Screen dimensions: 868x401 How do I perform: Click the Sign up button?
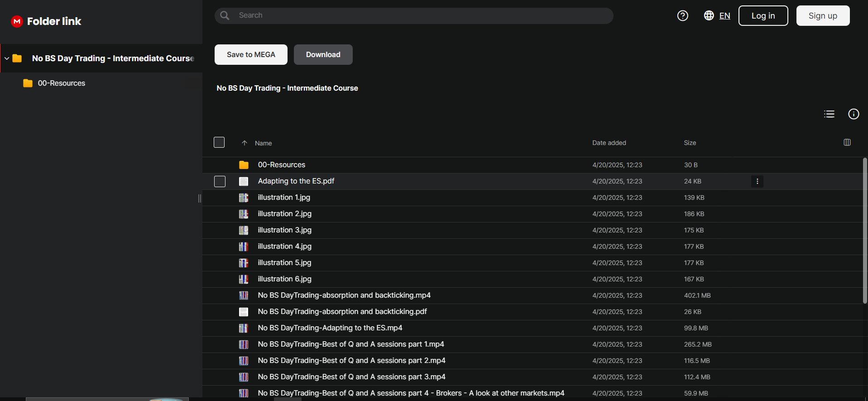tap(823, 16)
